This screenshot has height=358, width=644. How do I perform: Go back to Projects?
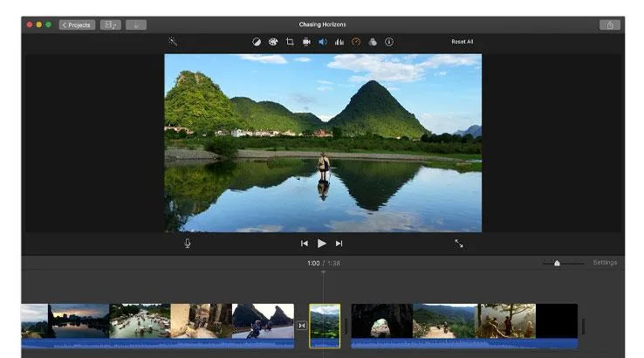click(77, 24)
